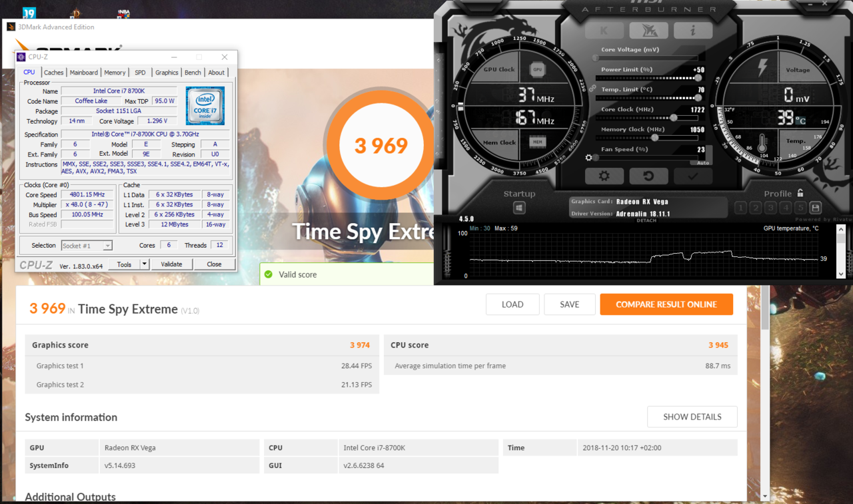This screenshot has height=504, width=853.
Task: Click the Afterburner OC Scanner jet icon
Action: click(648, 31)
